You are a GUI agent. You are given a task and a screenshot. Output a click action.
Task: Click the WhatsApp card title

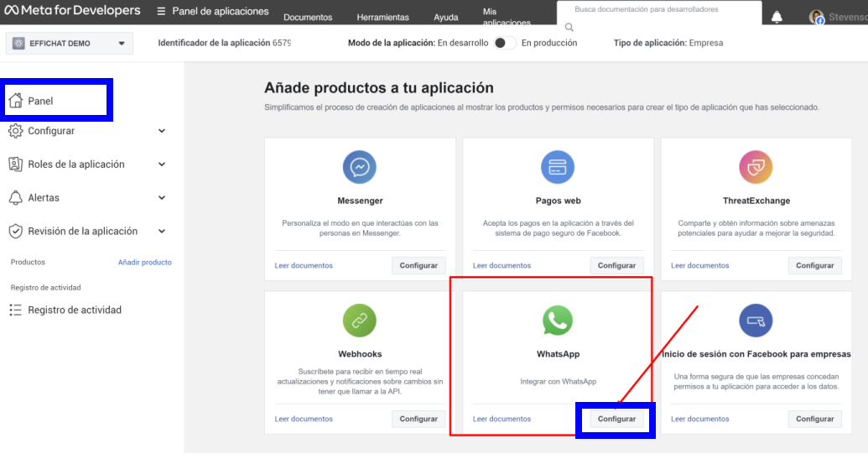558,354
